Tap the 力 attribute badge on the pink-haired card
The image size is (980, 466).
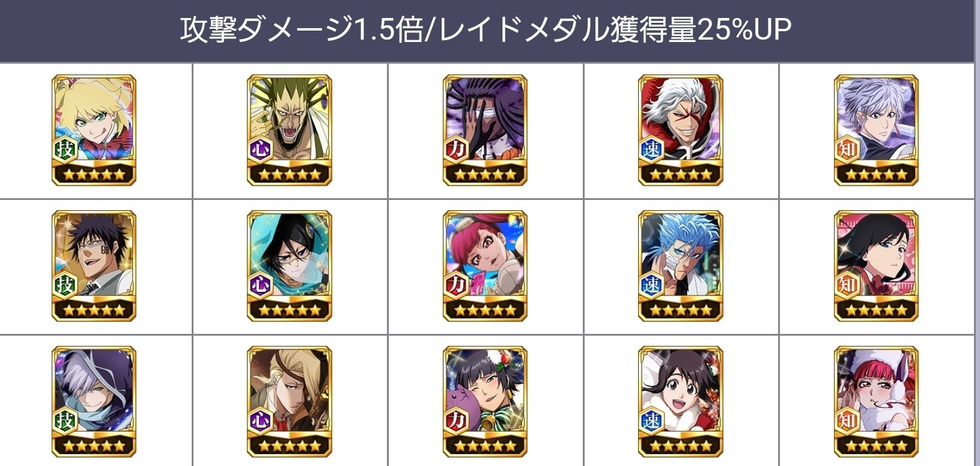(x=456, y=285)
